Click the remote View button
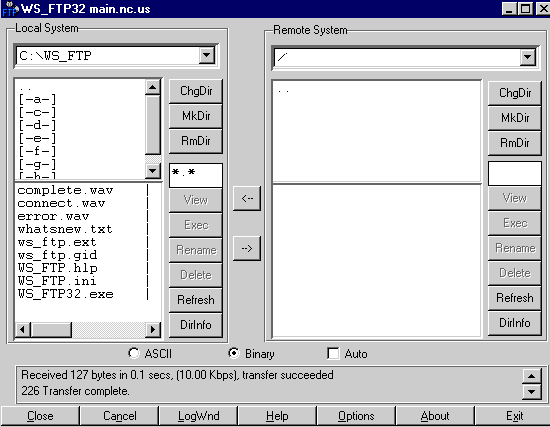The height and width of the screenshot is (427, 550). (x=515, y=198)
